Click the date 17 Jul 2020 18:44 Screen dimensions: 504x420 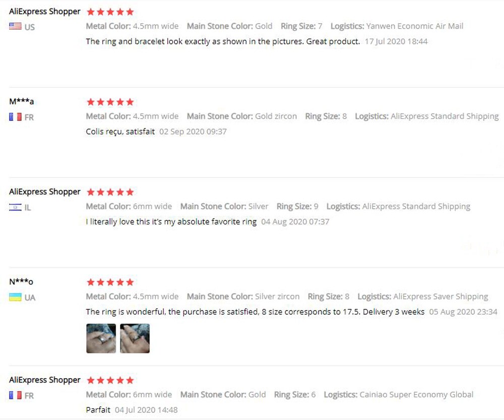(396, 41)
